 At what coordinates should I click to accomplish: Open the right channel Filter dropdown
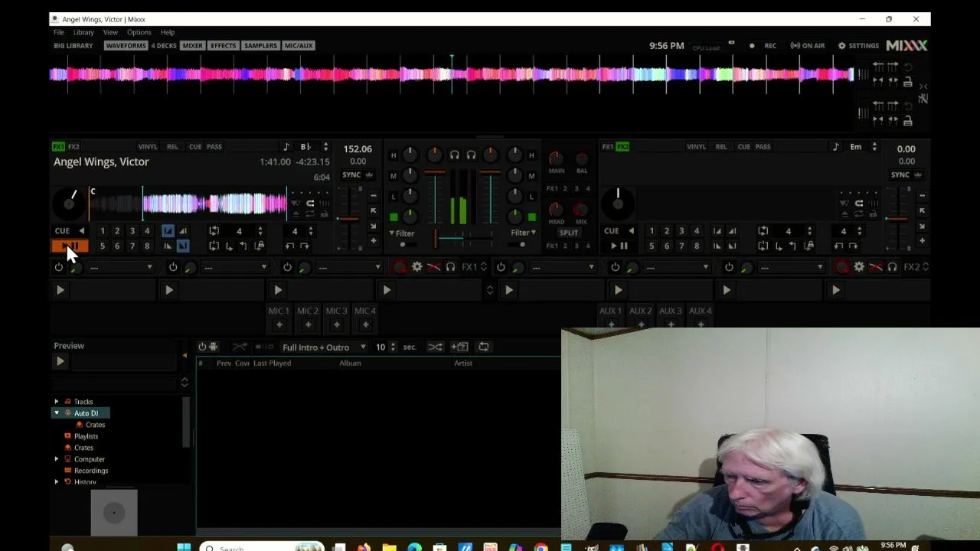[x=524, y=233]
